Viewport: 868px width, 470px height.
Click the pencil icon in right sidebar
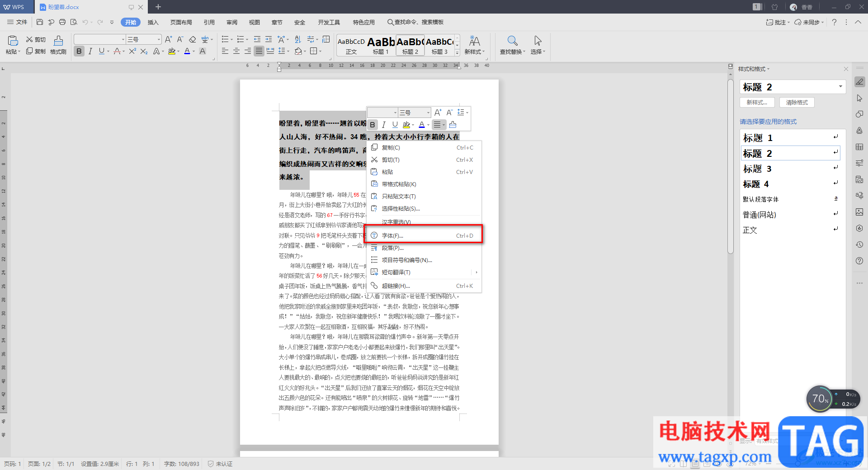[859, 82]
